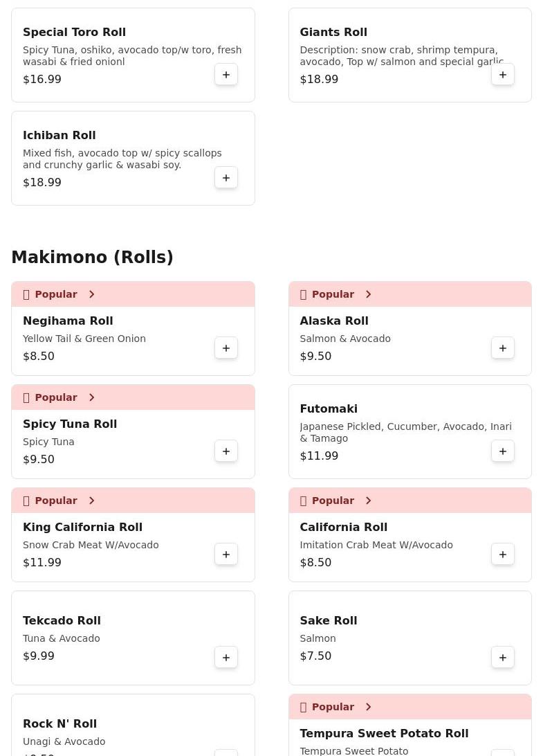Add California Roll with plus button
This screenshot has height=756, width=543.
[x=503, y=555]
